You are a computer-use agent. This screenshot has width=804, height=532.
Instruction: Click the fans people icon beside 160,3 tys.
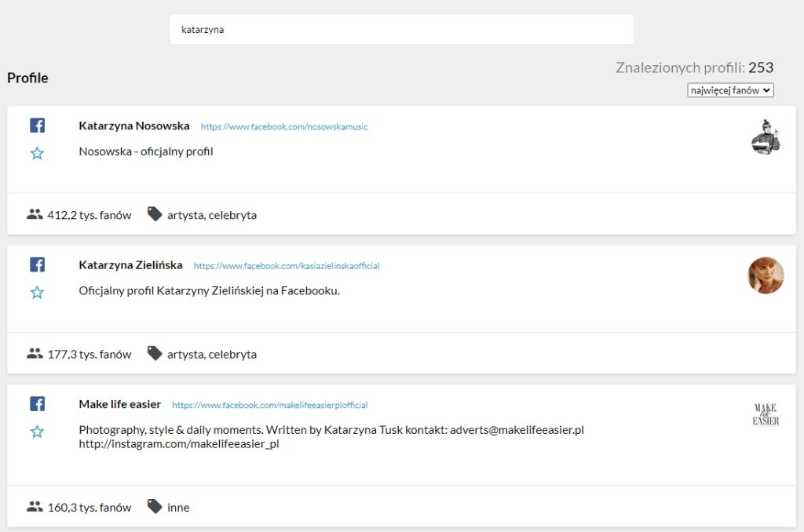pyautogui.click(x=35, y=506)
